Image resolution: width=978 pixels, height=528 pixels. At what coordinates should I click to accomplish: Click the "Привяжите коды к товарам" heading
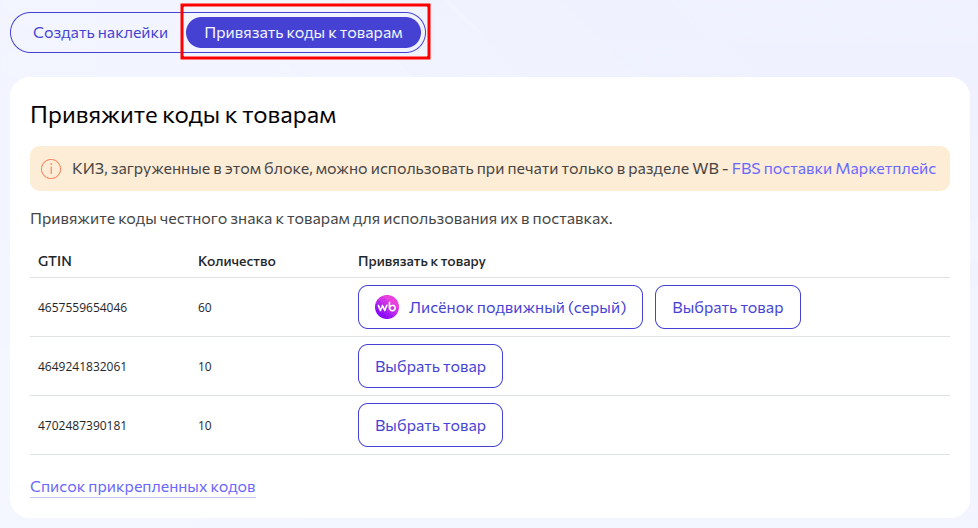click(183, 116)
